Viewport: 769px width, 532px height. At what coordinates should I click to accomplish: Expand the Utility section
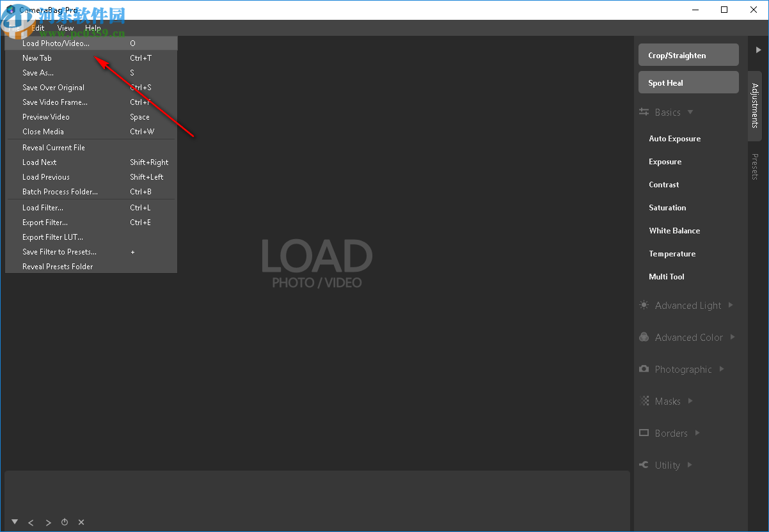666,465
